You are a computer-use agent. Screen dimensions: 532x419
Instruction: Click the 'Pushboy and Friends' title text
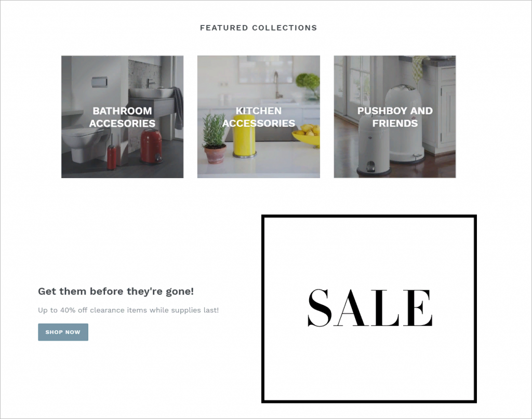[x=395, y=117]
